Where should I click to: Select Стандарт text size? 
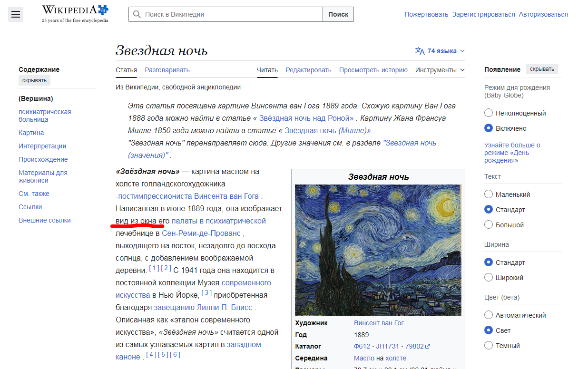pyautogui.click(x=488, y=210)
